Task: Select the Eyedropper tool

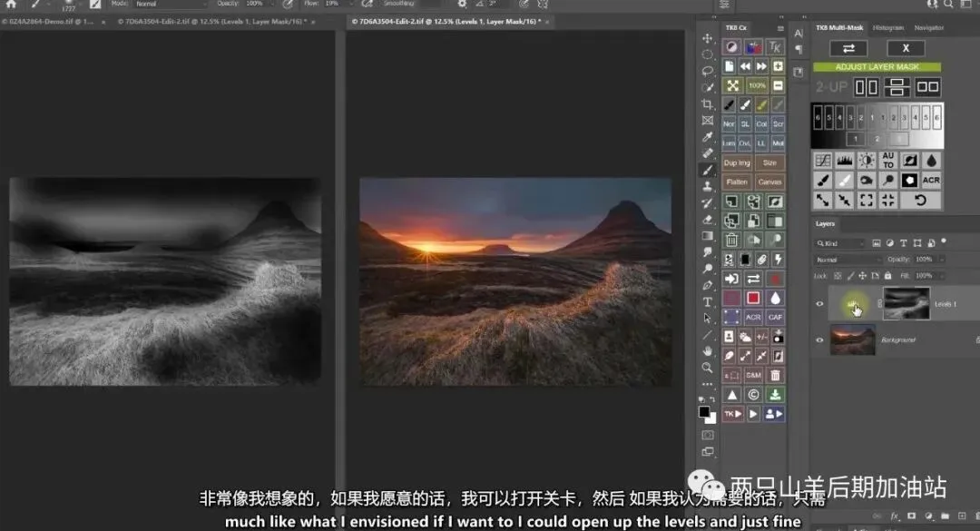Action: [x=707, y=137]
